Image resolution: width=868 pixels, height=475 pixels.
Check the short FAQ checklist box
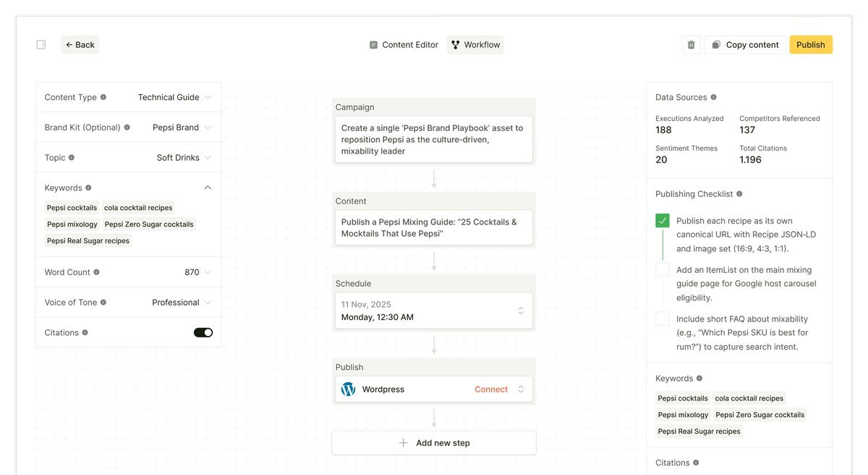point(663,319)
